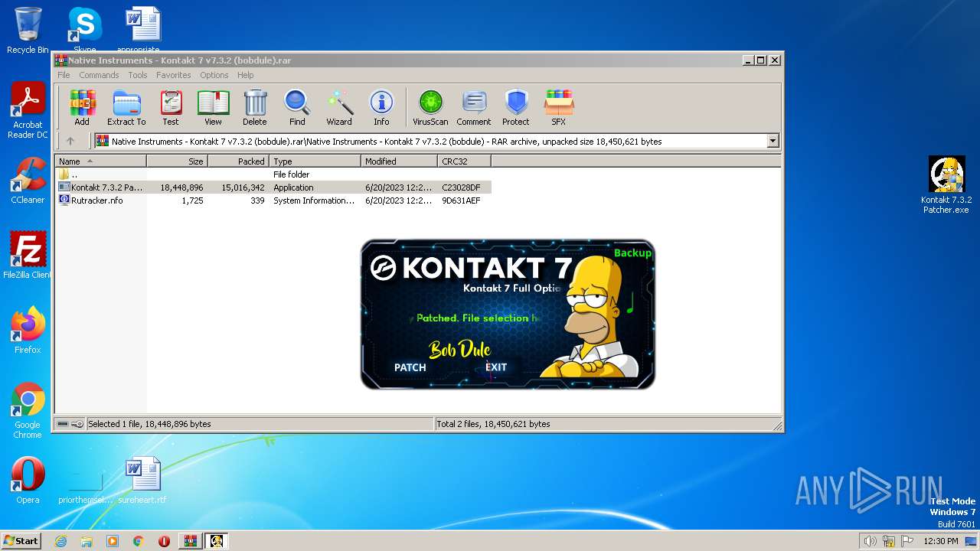The image size is (980, 551).
Task: Open the Tools menu
Action: [138, 75]
